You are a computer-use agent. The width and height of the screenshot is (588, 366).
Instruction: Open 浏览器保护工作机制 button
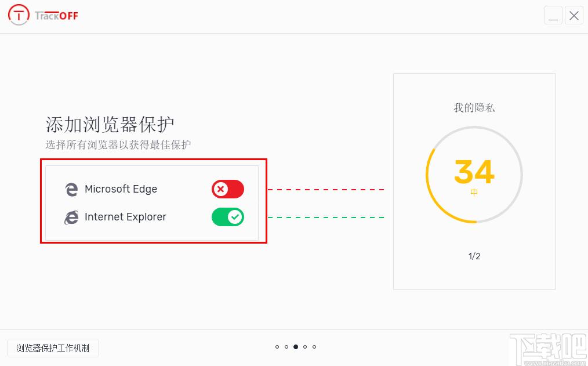(x=53, y=348)
